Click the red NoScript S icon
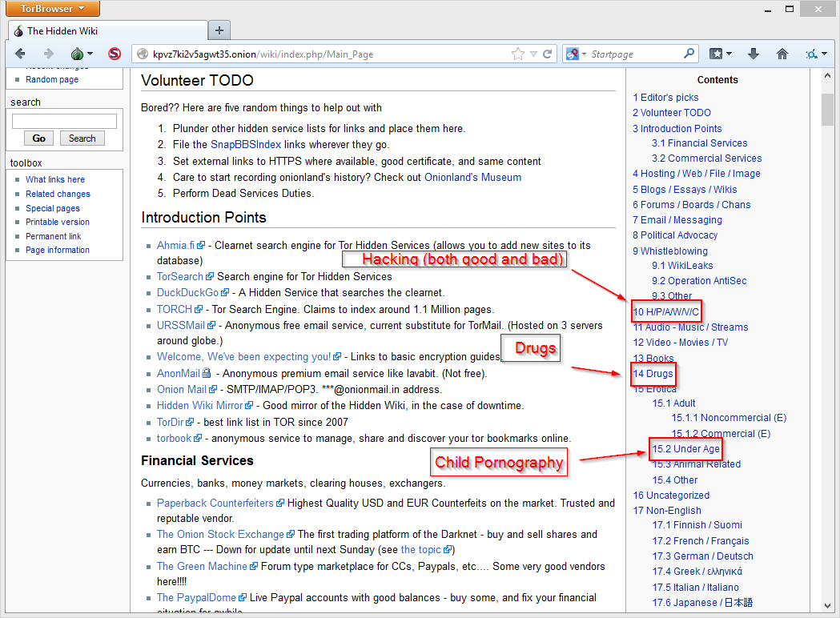840x618 pixels. (x=114, y=54)
